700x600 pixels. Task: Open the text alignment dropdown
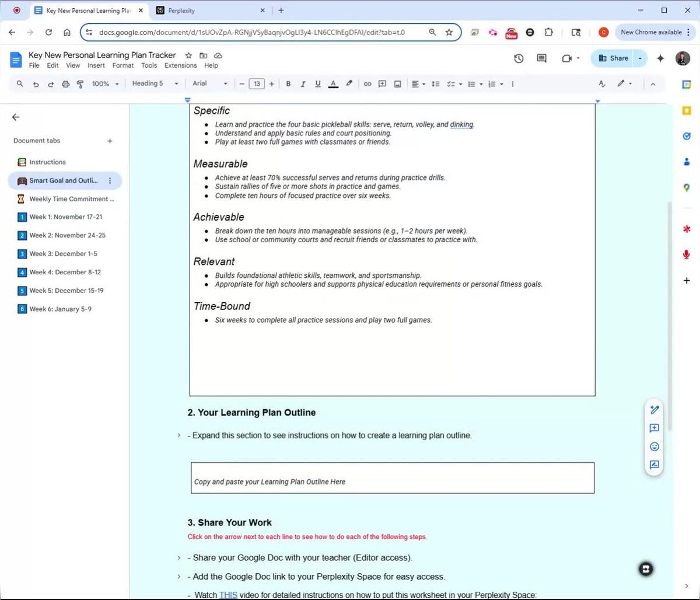tap(418, 84)
